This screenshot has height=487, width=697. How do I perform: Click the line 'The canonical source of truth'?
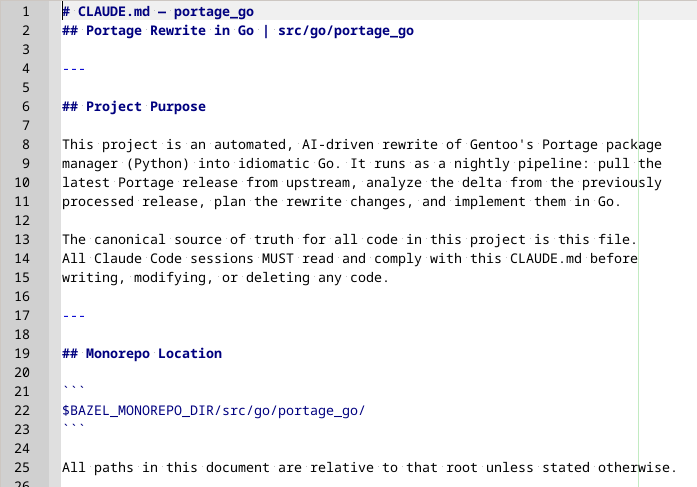(x=349, y=240)
